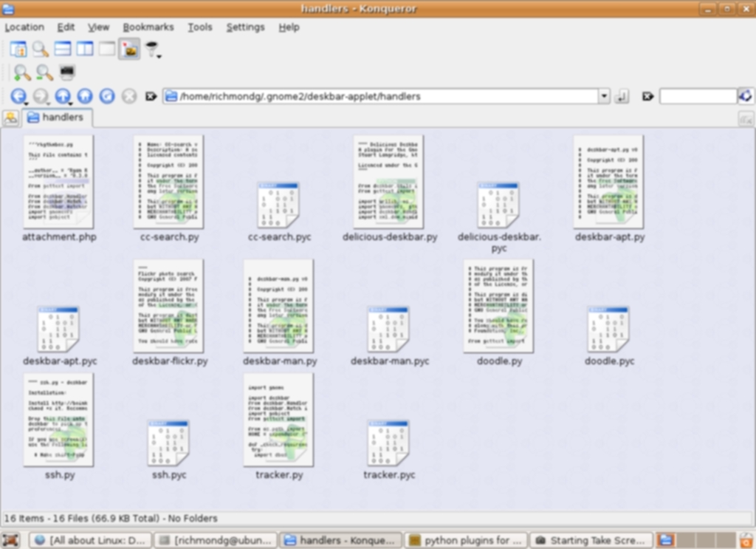Select the doodle.pyc file icon

click(608, 329)
